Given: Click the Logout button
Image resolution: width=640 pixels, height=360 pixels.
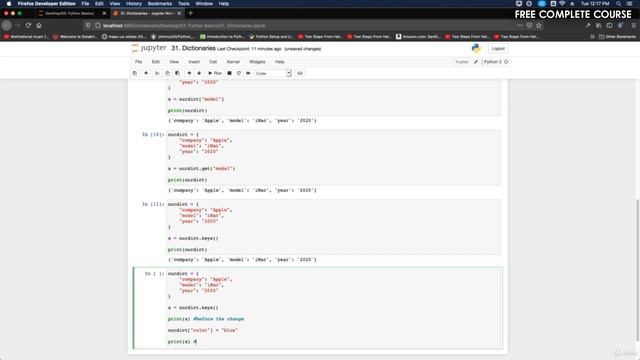Looking at the screenshot, I should pos(498,48).
